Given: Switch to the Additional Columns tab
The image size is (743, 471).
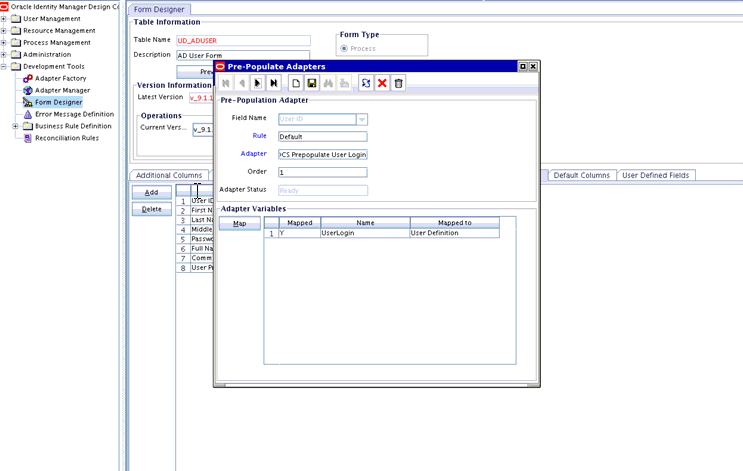Looking at the screenshot, I should click(x=169, y=175).
